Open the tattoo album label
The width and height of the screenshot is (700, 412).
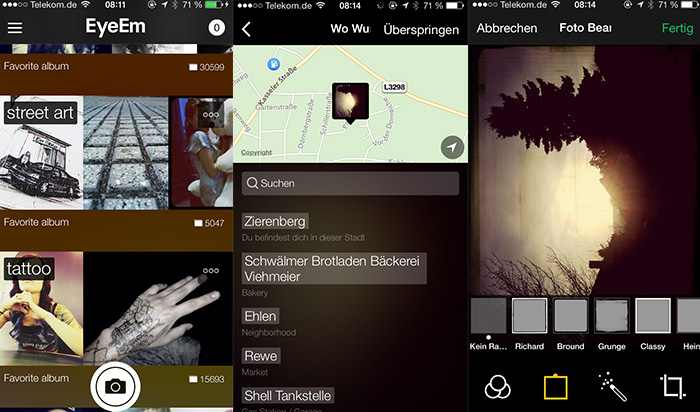29,269
